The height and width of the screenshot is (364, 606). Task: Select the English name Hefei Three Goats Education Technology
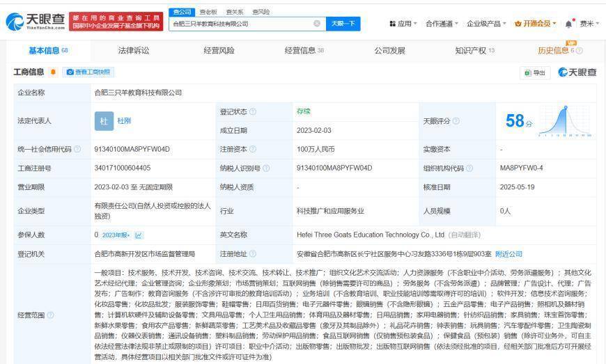371,235
